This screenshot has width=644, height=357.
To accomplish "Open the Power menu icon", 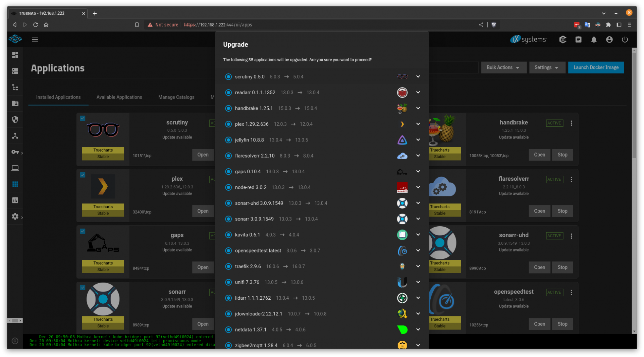I will tap(625, 40).
